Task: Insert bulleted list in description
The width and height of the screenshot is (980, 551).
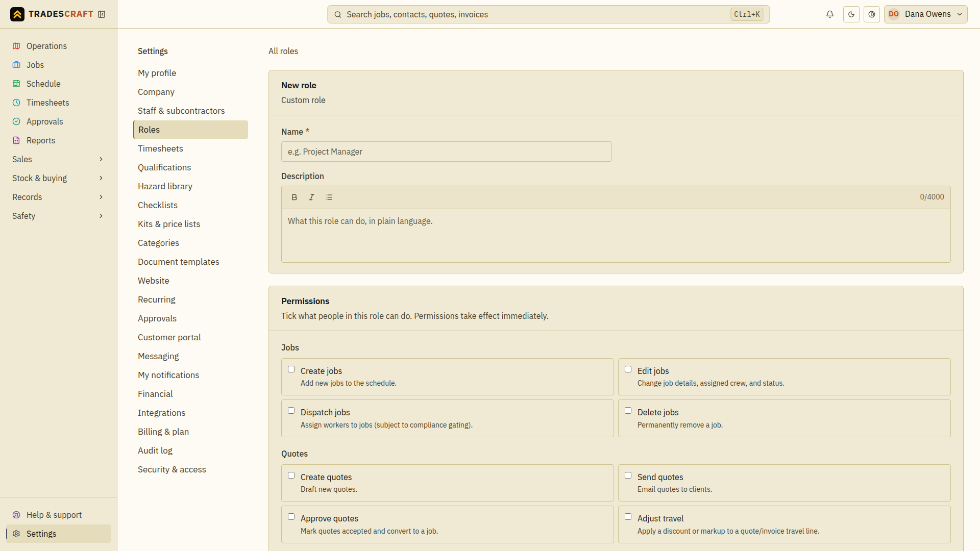Action: 329,197
